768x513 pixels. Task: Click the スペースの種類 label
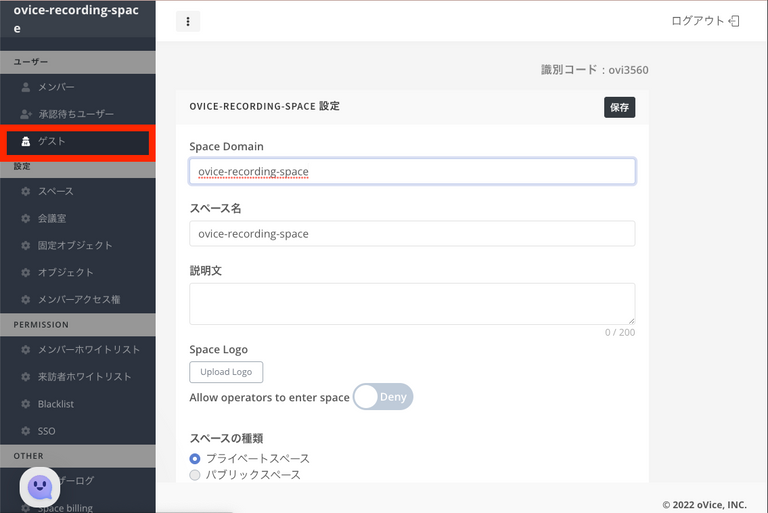click(x=226, y=438)
